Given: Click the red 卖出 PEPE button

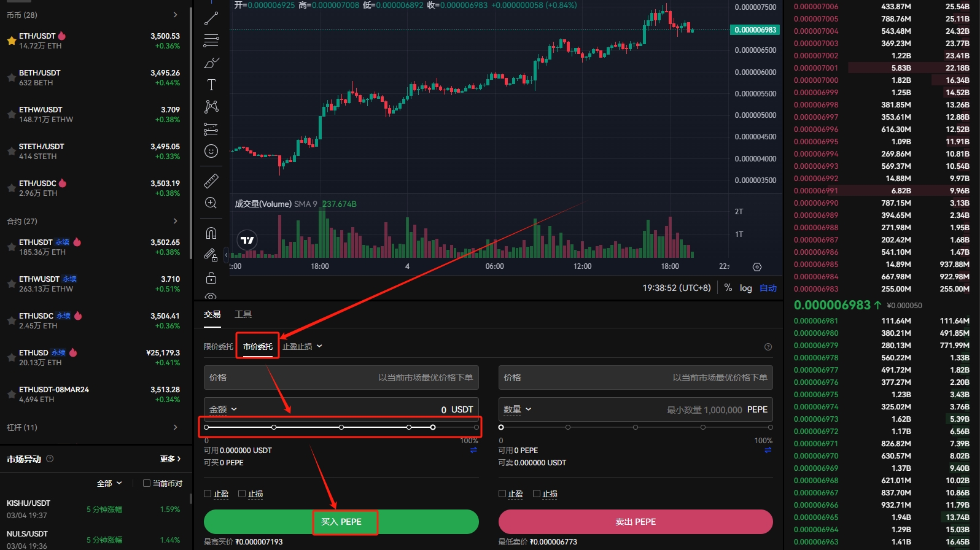Looking at the screenshot, I should (636, 522).
